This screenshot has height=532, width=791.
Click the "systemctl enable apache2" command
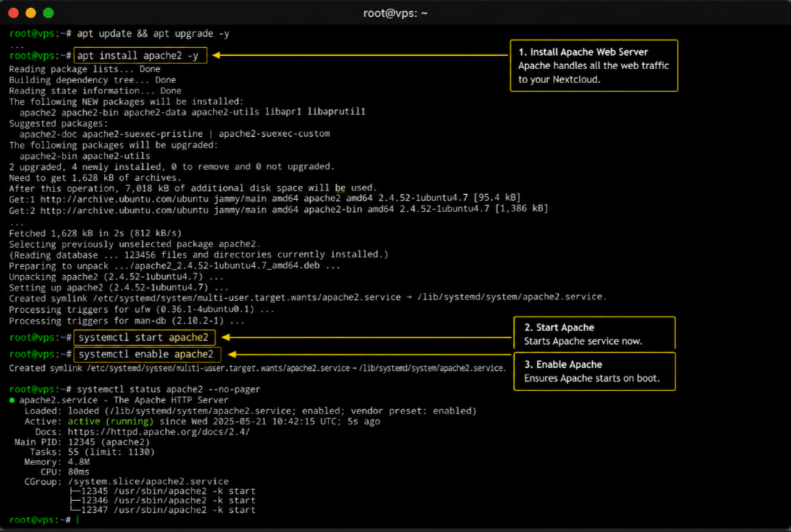(146, 354)
